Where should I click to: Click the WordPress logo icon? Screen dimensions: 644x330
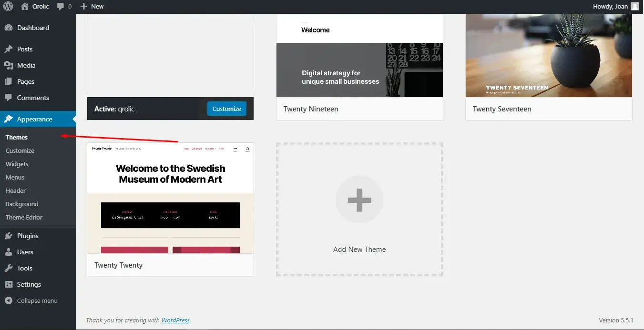coord(8,7)
